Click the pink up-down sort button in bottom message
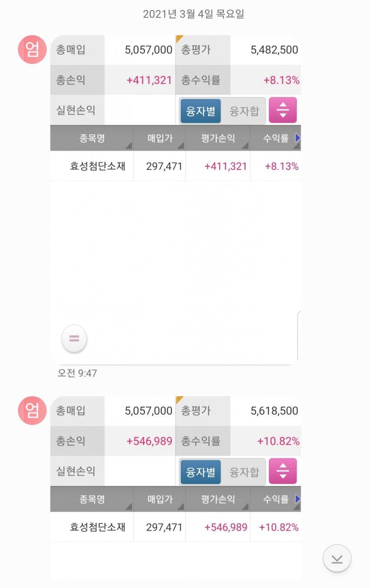This screenshot has width=369, height=588. 283,471
